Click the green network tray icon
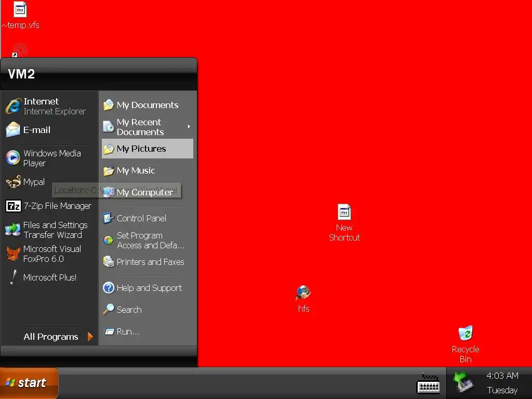This screenshot has width=532, height=399. coord(462,382)
